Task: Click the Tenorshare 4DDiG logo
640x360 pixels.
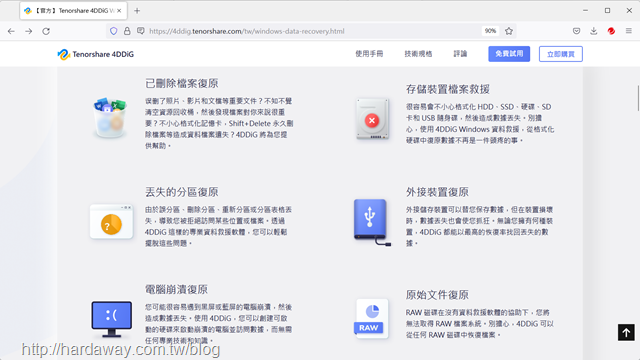Action: point(96,54)
